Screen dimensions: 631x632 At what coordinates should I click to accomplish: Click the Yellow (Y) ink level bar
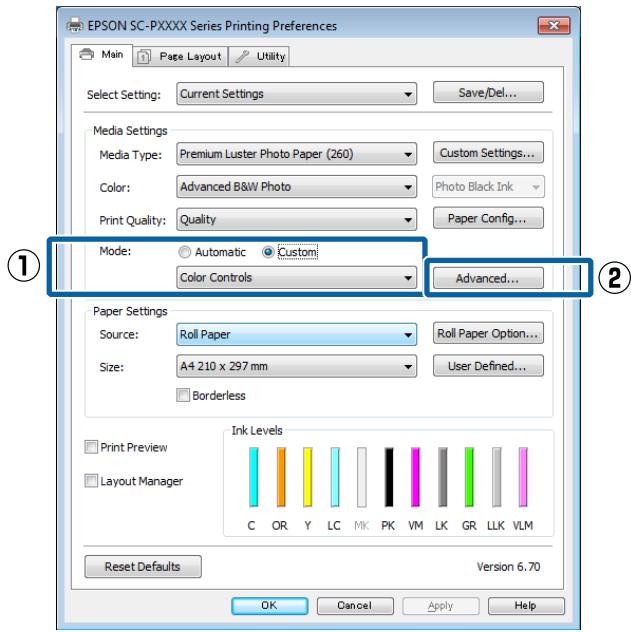click(x=307, y=477)
